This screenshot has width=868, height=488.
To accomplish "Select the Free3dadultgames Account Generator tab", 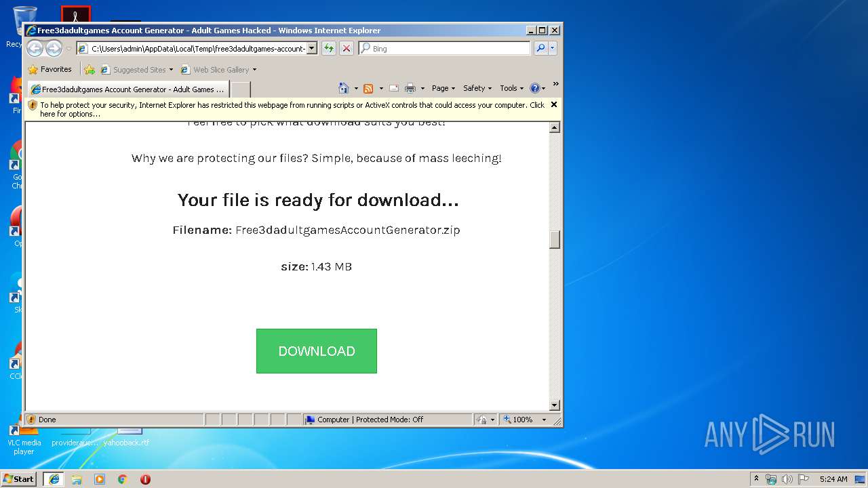I will pos(128,89).
